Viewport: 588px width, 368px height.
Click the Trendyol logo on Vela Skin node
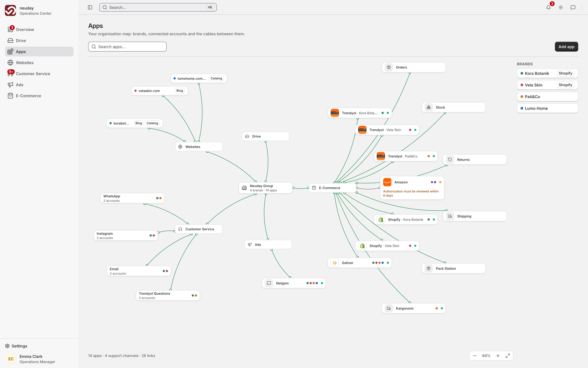tap(362, 130)
